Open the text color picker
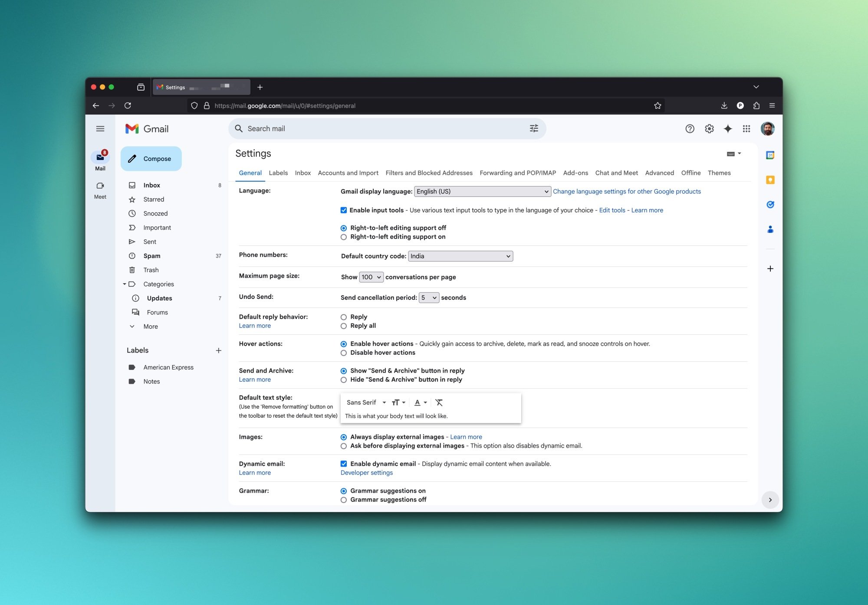 [x=421, y=403]
